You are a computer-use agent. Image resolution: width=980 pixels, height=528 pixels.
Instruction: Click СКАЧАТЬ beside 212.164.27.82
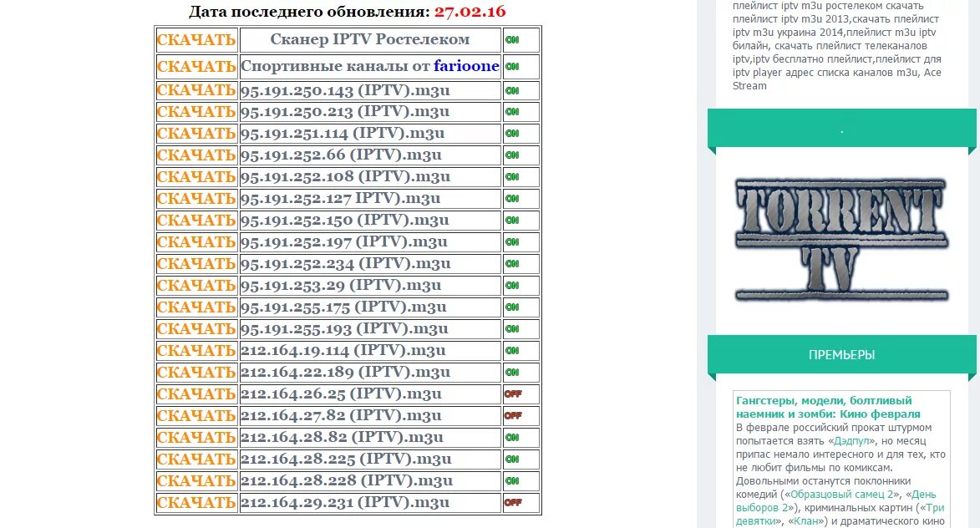click(196, 416)
